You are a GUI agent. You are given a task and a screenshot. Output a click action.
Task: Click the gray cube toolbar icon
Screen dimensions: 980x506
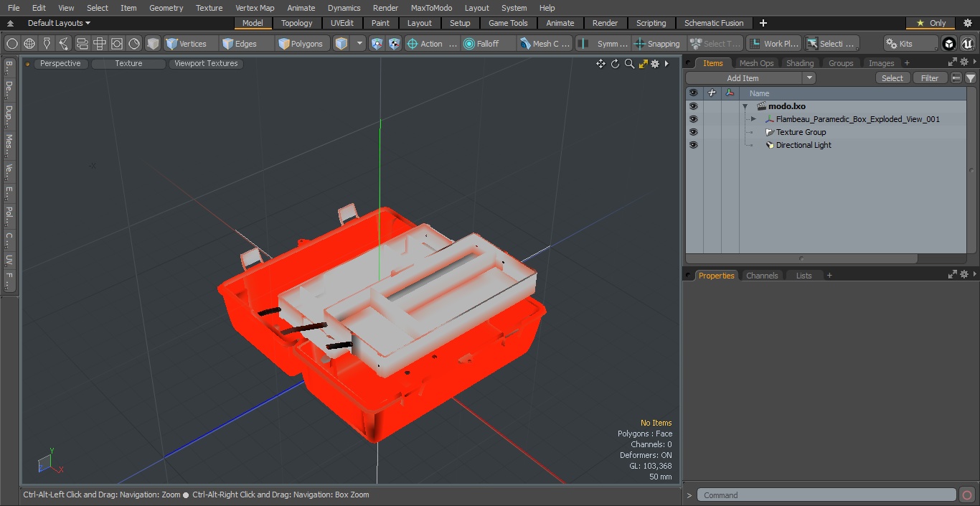[153, 44]
